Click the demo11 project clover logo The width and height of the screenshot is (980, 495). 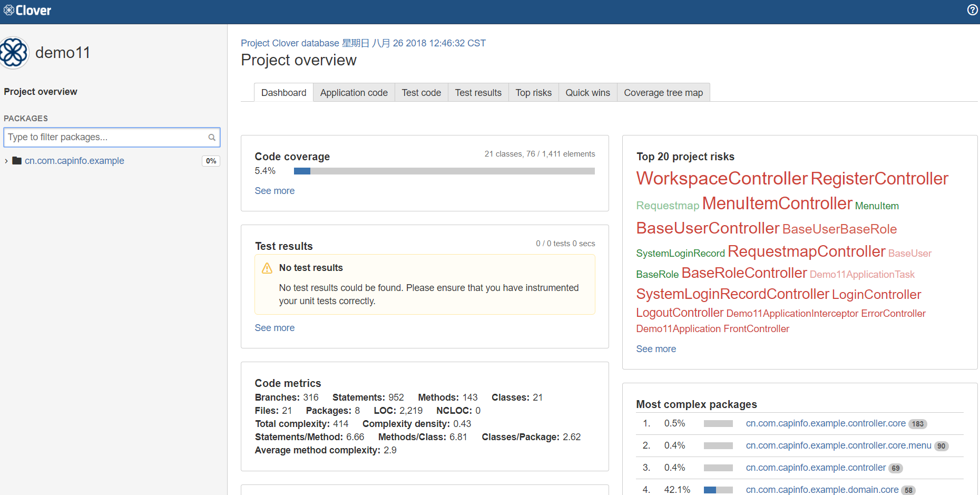[x=14, y=53]
